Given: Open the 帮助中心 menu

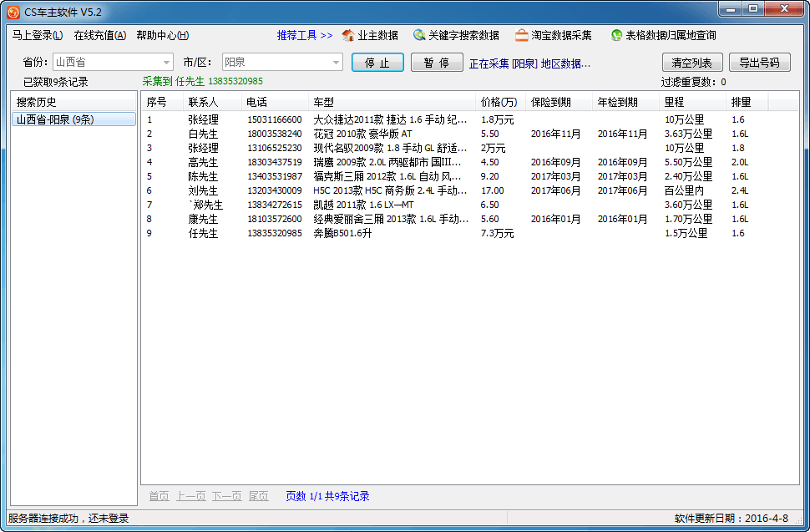Looking at the screenshot, I should pos(163,36).
